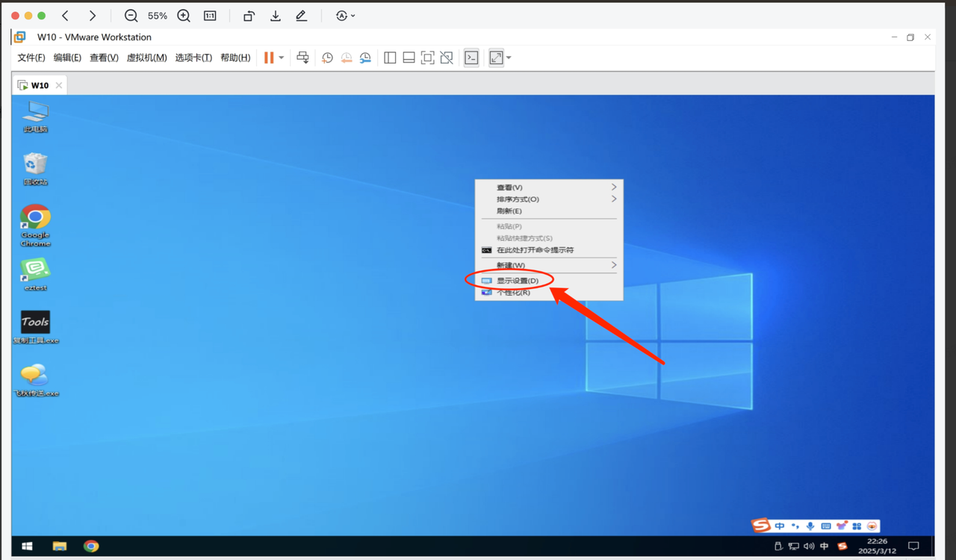Click the rotate icon in the viewer toolbar
Screen dimensions: 956x560
(249, 16)
